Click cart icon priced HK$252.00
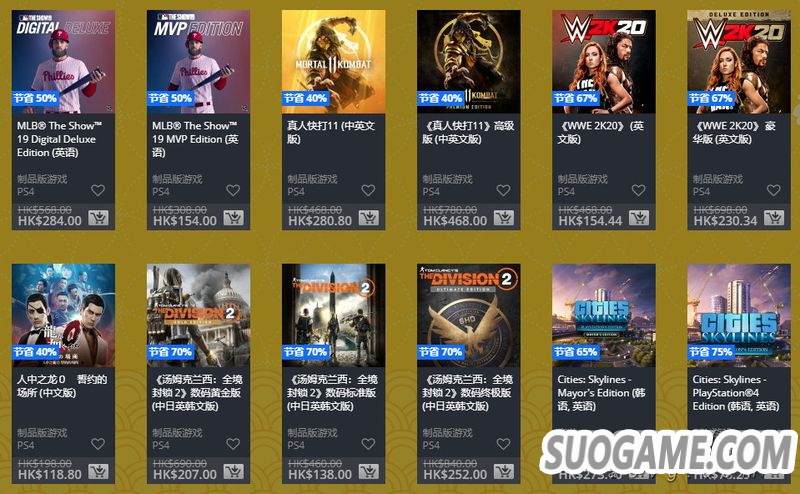 pyautogui.click(x=504, y=472)
